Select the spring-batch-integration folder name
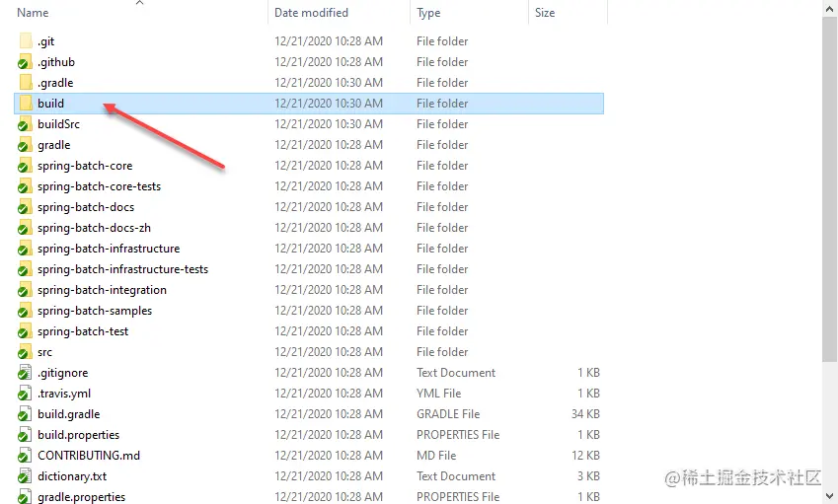838x504 pixels. (x=102, y=290)
